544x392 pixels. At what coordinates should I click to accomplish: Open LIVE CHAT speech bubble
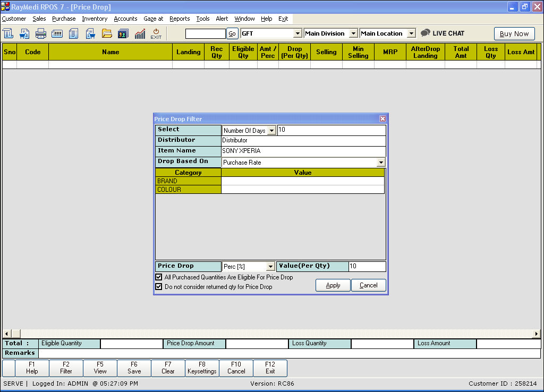[426, 33]
